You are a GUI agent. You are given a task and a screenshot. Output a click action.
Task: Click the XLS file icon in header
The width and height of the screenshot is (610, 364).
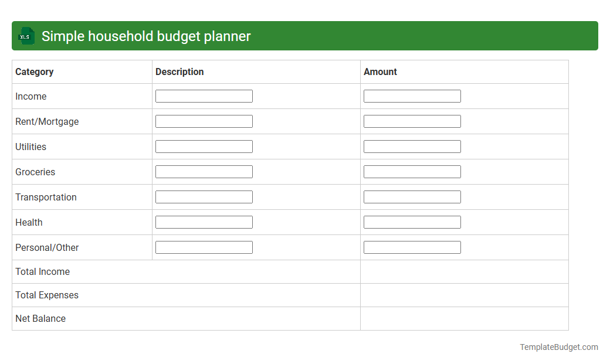(26, 36)
